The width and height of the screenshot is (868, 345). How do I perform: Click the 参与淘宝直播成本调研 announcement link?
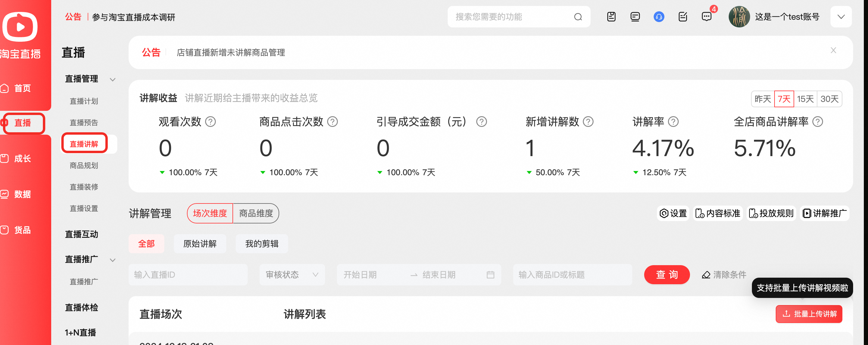[x=134, y=17]
